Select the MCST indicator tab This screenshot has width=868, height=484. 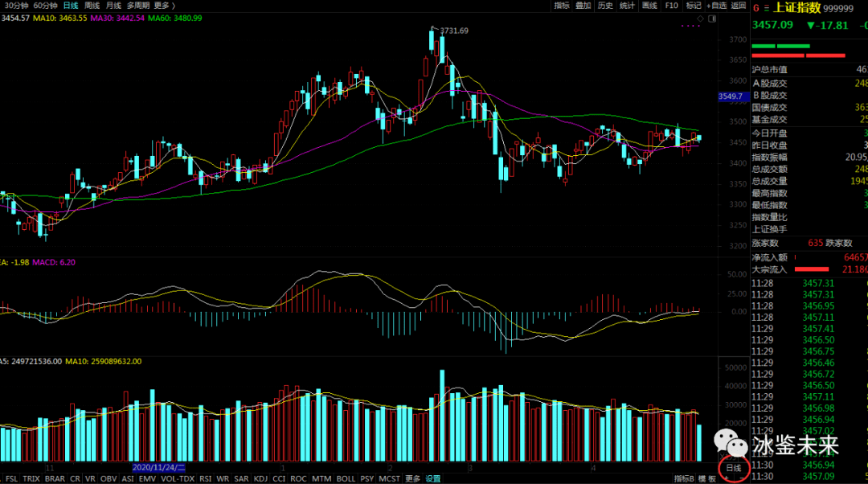click(389, 478)
